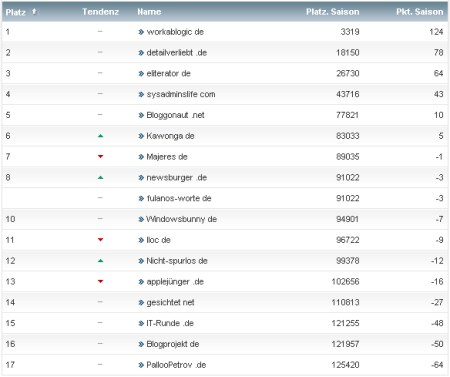Image resolution: width=450 pixels, height=377 pixels.
Task: Select the season rank value 121957
Action: point(345,344)
